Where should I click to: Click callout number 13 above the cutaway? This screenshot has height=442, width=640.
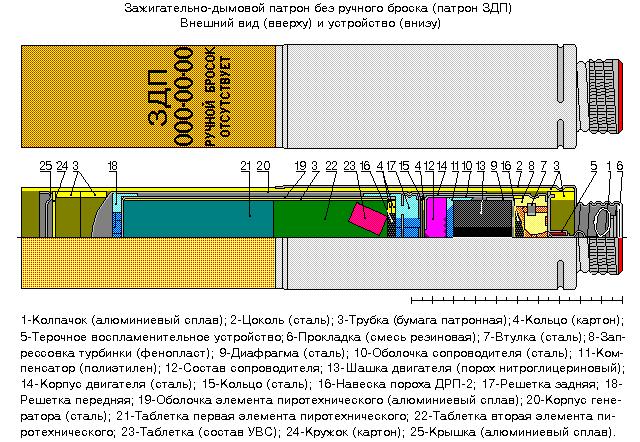pos(480,166)
